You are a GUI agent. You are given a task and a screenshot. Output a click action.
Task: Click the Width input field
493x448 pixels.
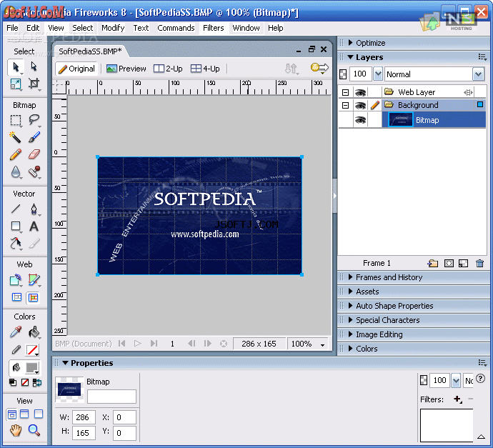[84, 417]
